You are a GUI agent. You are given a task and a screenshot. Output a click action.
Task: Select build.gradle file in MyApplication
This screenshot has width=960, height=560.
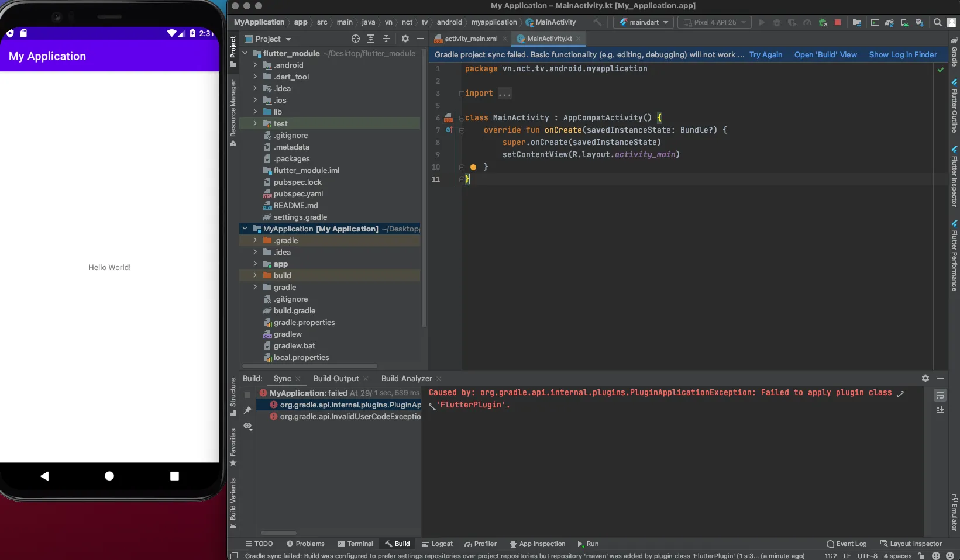pos(294,311)
